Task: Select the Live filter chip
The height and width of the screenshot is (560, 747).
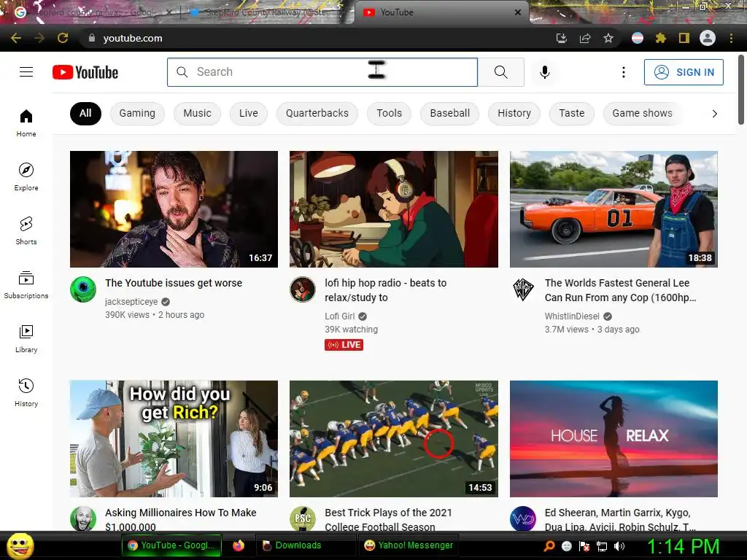Action: click(x=249, y=113)
